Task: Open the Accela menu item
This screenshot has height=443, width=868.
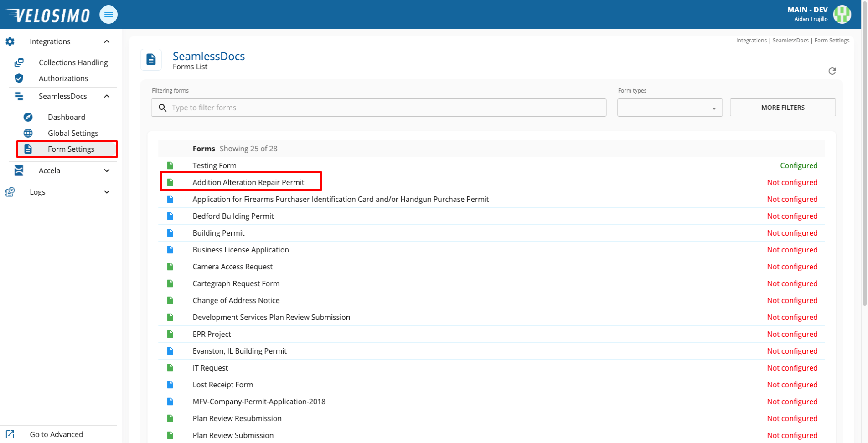Action: [49, 170]
